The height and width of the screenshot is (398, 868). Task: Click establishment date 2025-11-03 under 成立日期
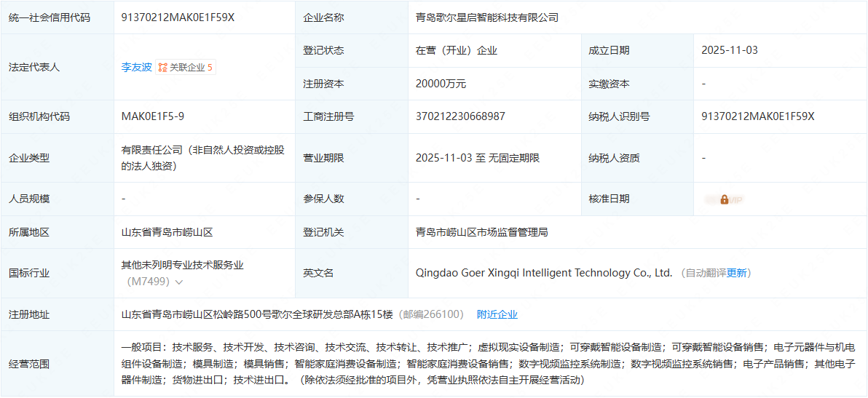point(729,50)
